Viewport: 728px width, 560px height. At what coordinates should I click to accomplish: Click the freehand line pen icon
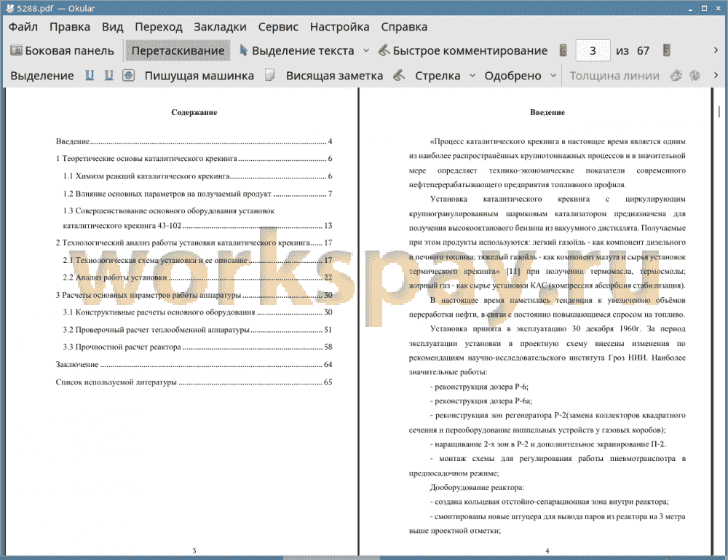pyautogui.click(x=399, y=75)
